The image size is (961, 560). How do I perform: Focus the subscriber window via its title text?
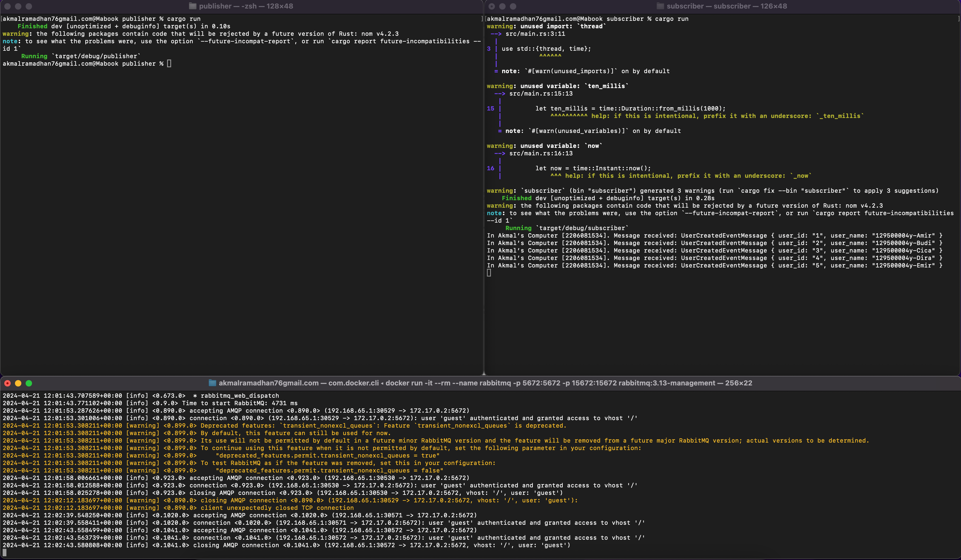click(726, 6)
